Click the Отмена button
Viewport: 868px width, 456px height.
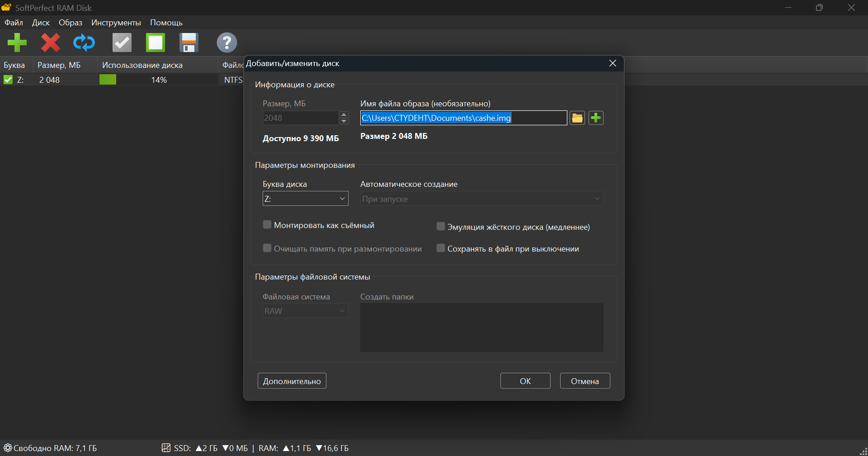coord(585,381)
